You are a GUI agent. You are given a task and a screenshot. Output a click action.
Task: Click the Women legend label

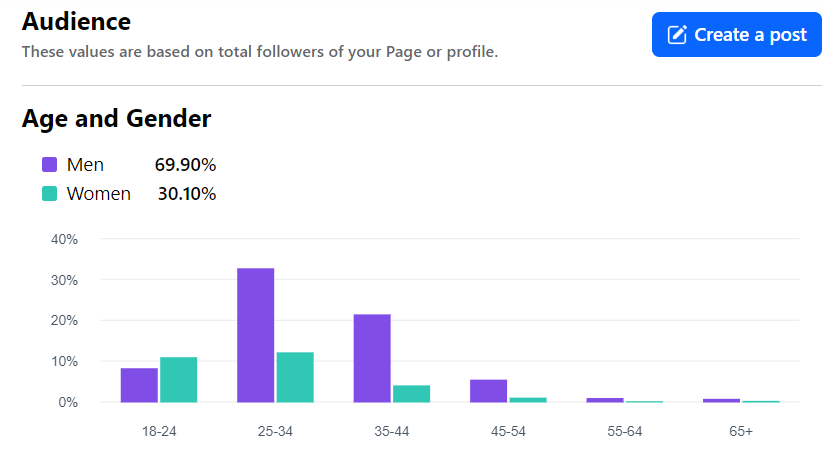(x=98, y=194)
